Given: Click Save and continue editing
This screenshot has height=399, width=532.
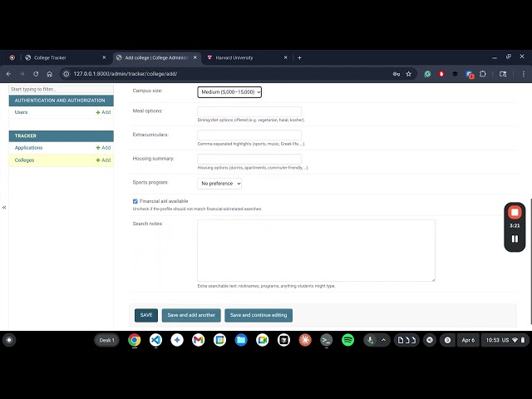Looking at the screenshot, I should tap(259, 315).
